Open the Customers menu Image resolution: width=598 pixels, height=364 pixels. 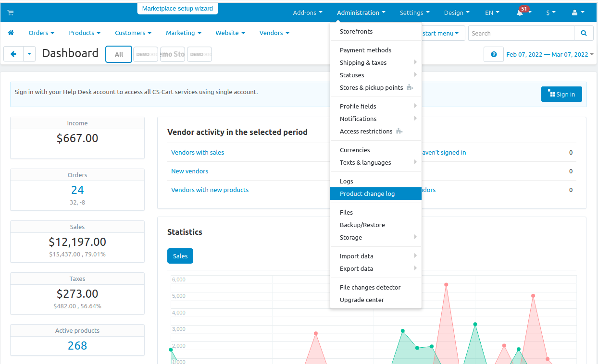coord(133,33)
